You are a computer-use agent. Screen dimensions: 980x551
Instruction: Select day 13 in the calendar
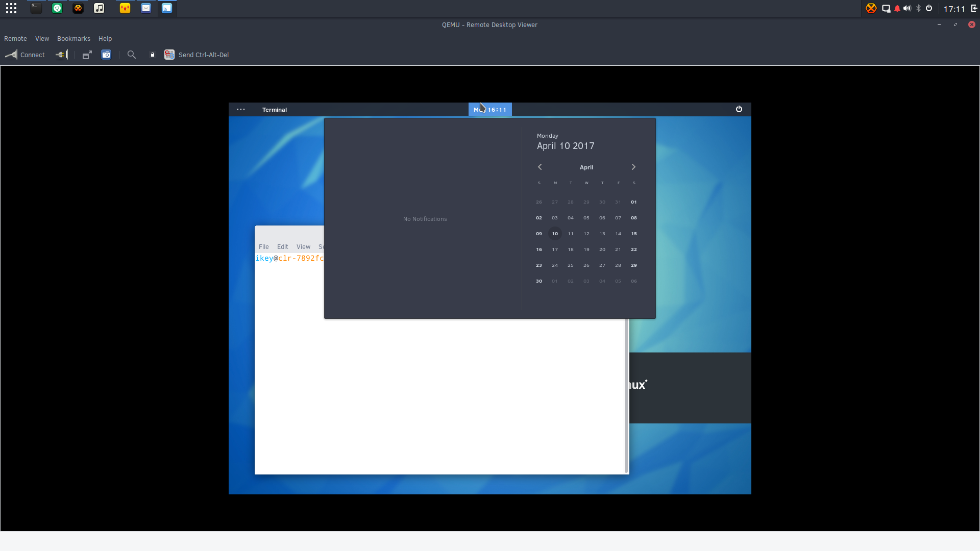[602, 234]
